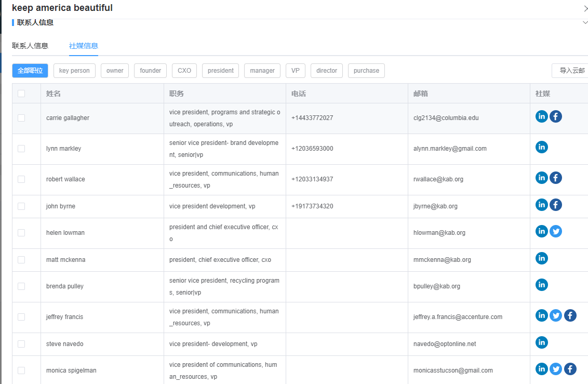This screenshot has height=384, width=588.
Task: Select the steve navedo row checkbox
Action: click(21, 344)
